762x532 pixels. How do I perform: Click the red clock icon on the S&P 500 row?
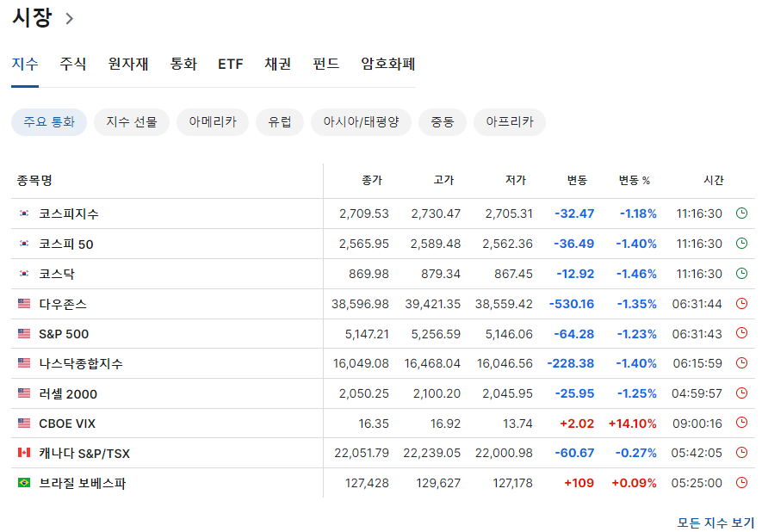pos(741,333)
